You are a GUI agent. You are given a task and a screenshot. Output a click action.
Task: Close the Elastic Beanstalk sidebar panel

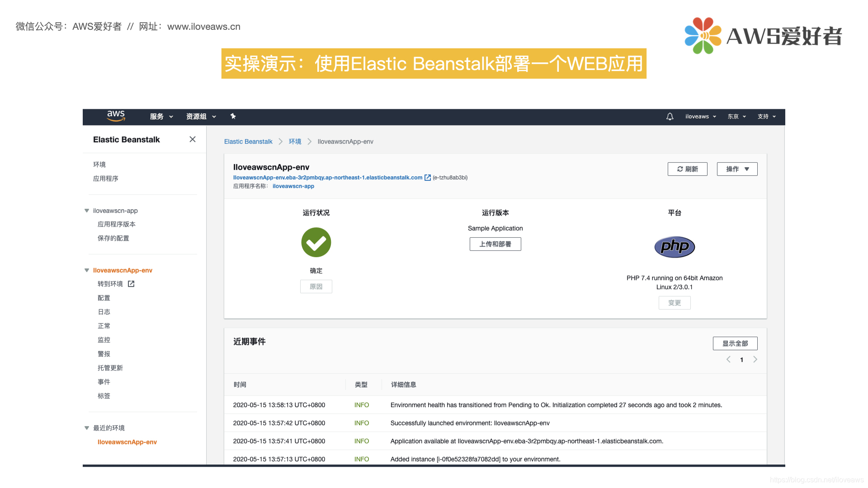click(x=193, y=139)
